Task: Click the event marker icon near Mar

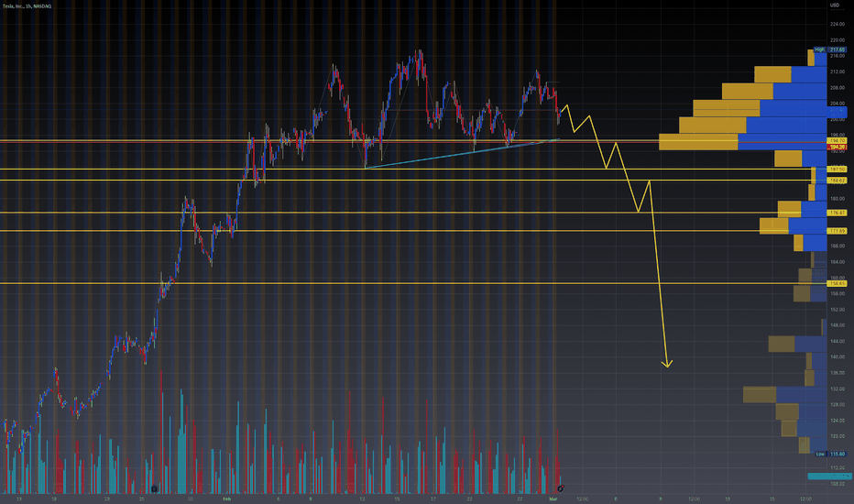Action: pos(561,488)
